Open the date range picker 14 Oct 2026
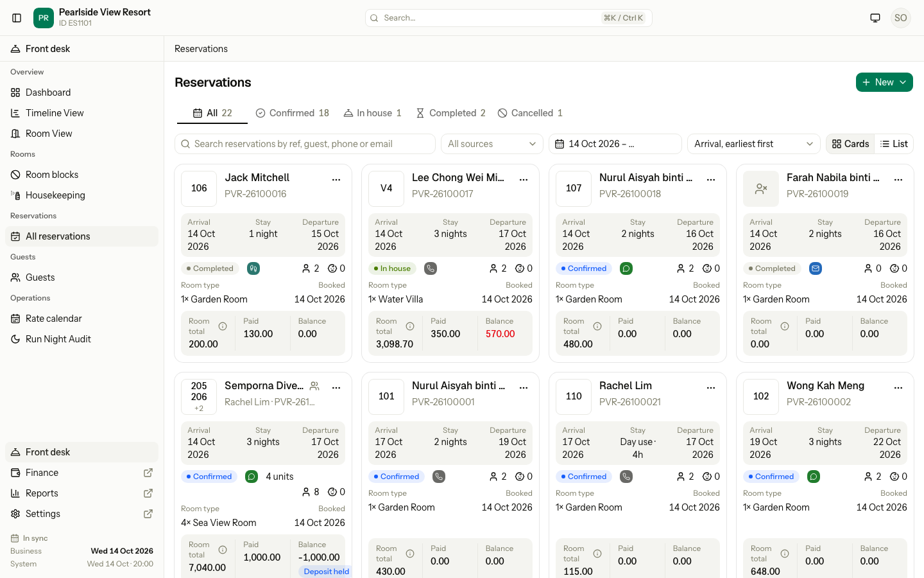The height and width of the screenshot is (578, 924). click(615, 144)
